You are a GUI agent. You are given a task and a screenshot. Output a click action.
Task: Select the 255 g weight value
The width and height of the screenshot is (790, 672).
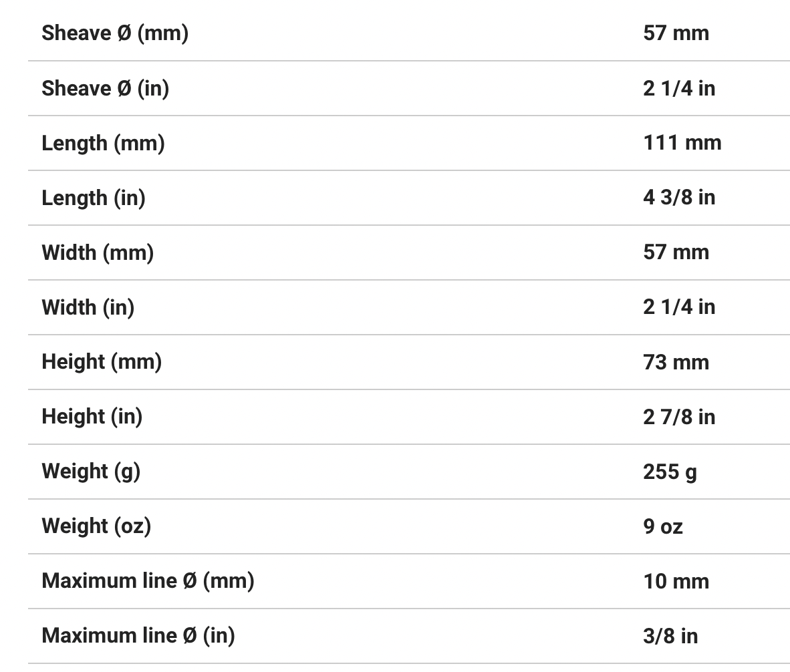pos(670,471)
